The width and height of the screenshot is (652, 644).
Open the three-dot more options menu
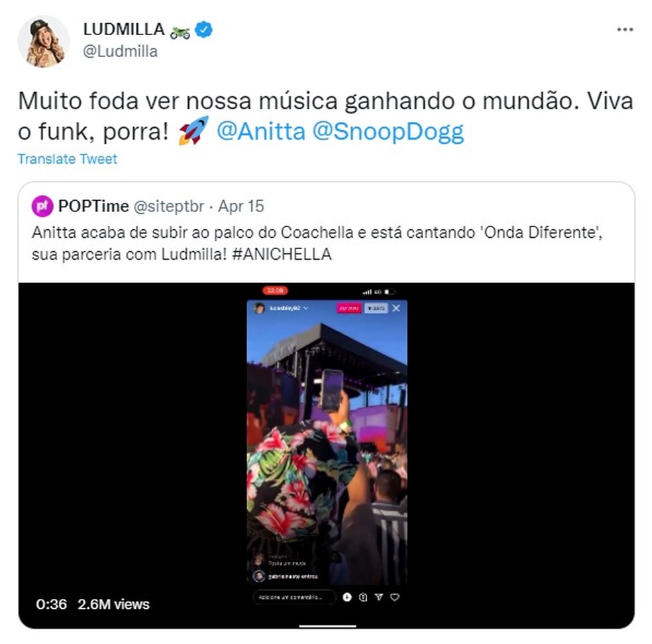625,30
